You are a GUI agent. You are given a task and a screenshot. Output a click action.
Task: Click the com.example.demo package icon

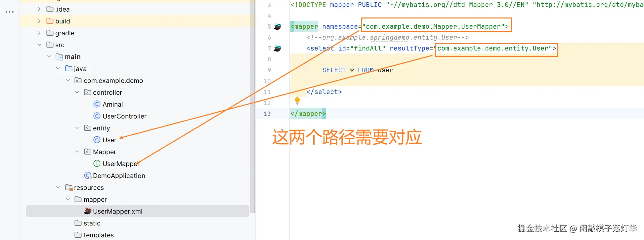(x=78, y=80)
